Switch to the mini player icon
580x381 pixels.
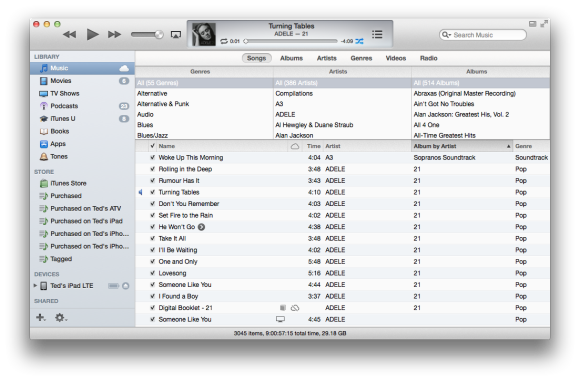(532, 24)
